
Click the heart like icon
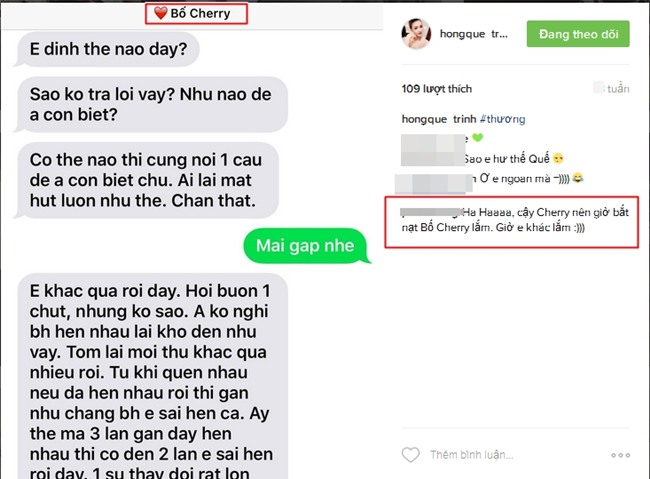[x=410, y=455]
